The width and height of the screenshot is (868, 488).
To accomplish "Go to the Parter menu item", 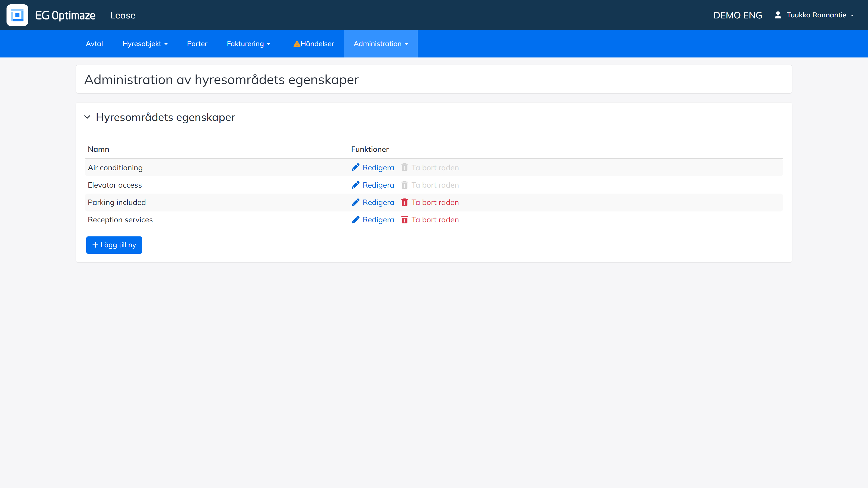I will (197, 44).
